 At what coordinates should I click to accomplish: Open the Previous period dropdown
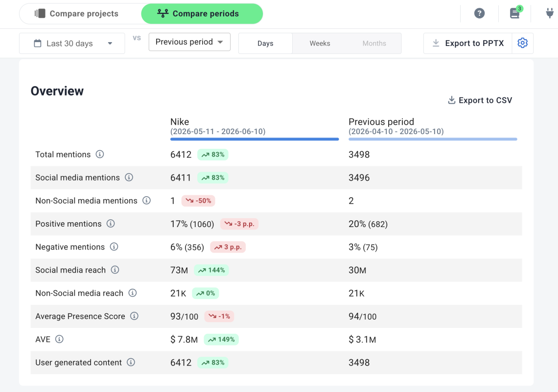[189, 42]
